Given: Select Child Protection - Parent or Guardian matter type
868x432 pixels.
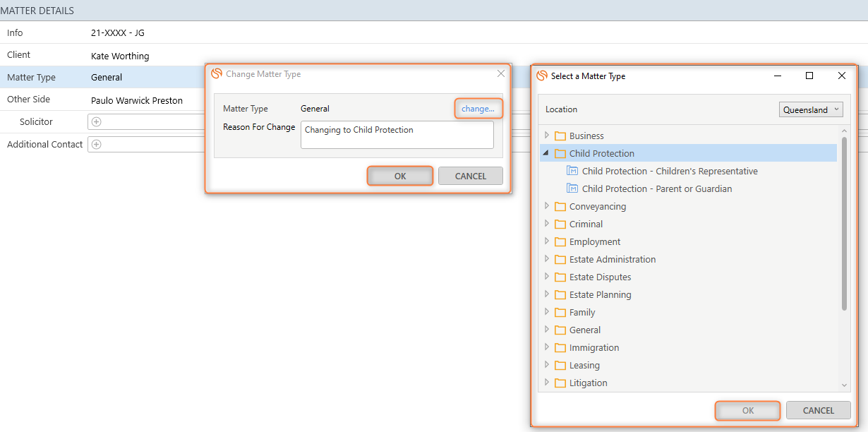Looking at the screenshot, I should (x=657, y=188).
